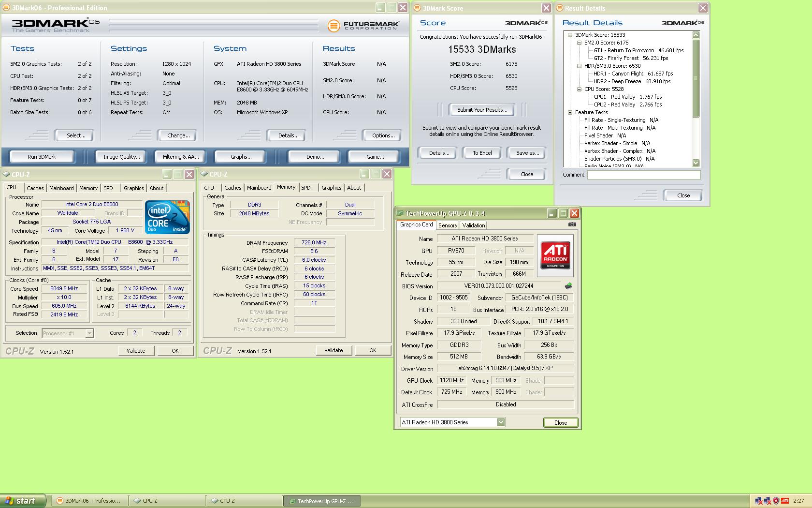Collapse the Feature Tests tree node
812x508 pixels.
[570, 112]
